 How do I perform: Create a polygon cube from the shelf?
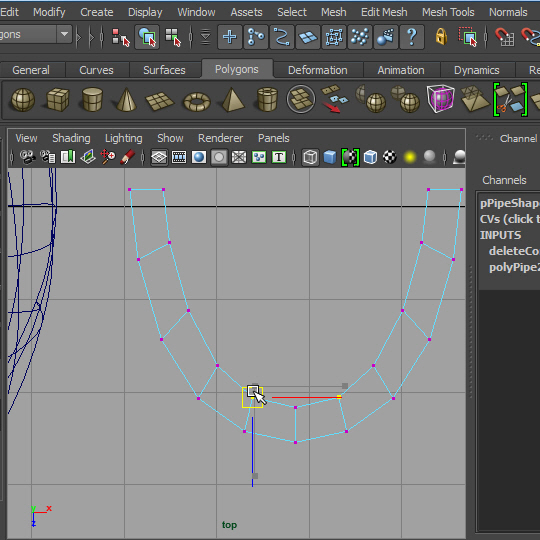[x=58, y=100]
